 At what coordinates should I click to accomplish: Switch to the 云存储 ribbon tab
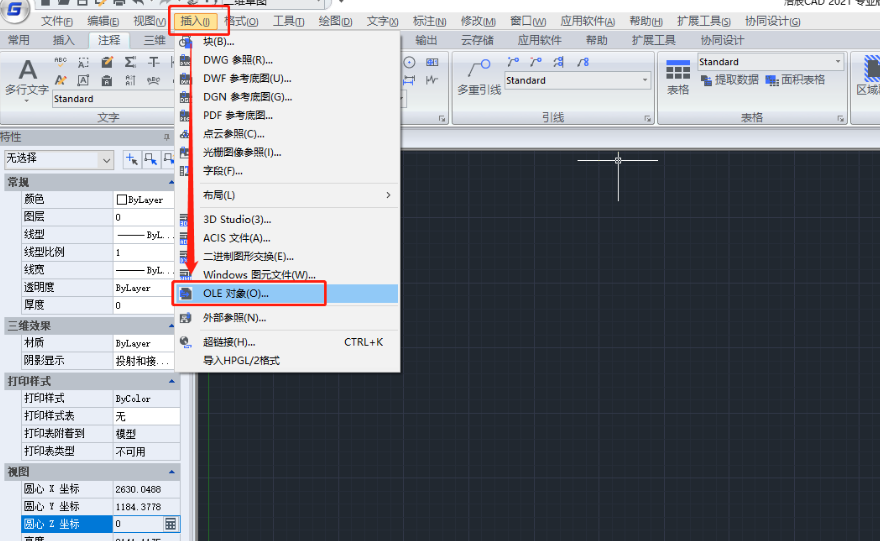point(477,40)
